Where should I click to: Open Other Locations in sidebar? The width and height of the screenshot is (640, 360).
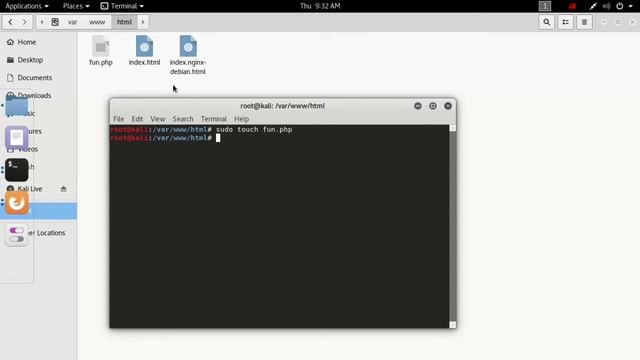pos(47,233)
